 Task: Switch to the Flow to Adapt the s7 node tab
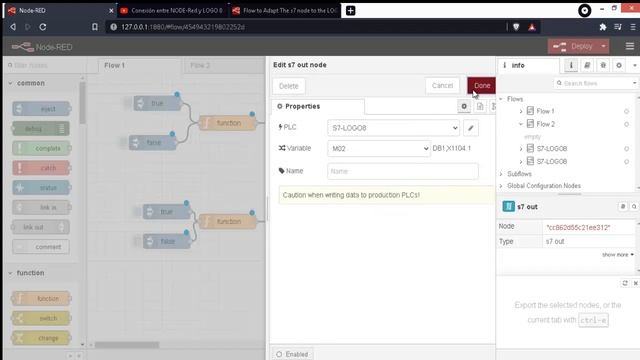(x=285, y=11)
